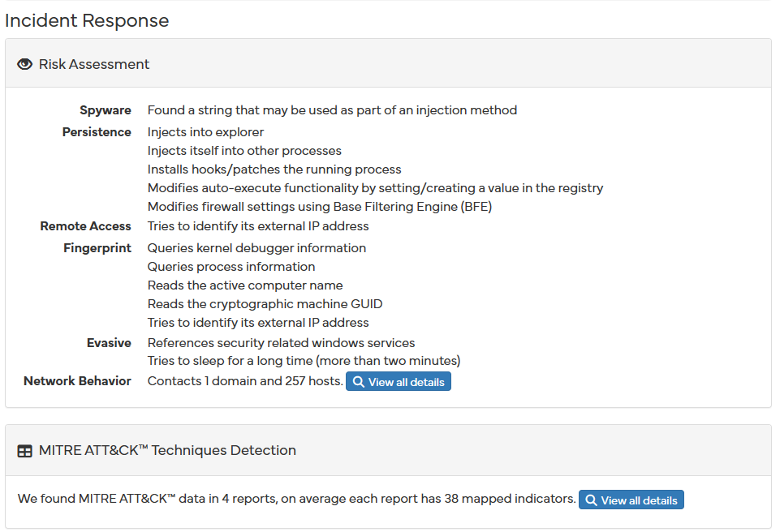Click 'Modifies auto-execute functionality' registry entry
This screenshot has width=780, height=532.
tap(375, 188)
